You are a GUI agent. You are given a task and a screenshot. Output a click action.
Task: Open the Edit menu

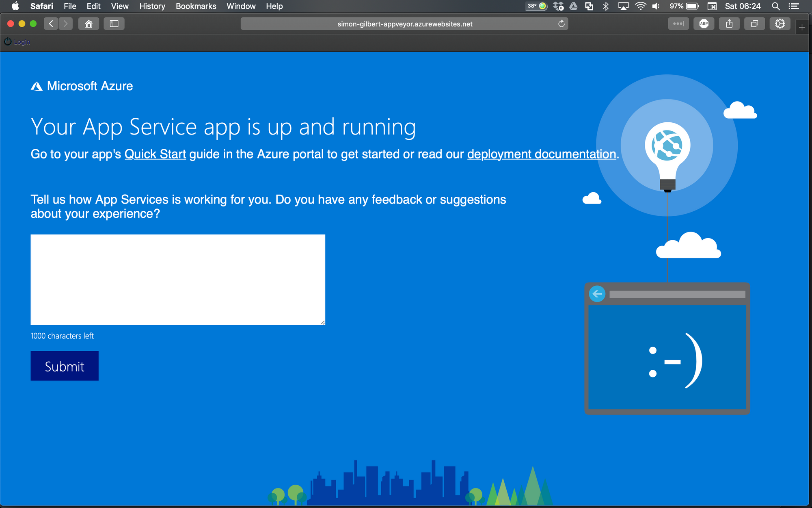(93, 6)
